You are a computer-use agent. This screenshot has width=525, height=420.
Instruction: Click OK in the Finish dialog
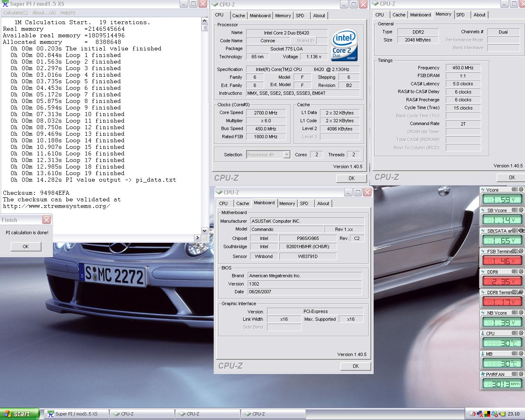[x=25, y=247]
